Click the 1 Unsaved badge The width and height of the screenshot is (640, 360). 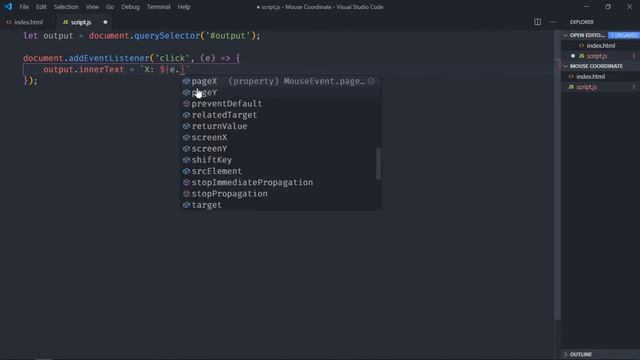(x=624, y=36)
